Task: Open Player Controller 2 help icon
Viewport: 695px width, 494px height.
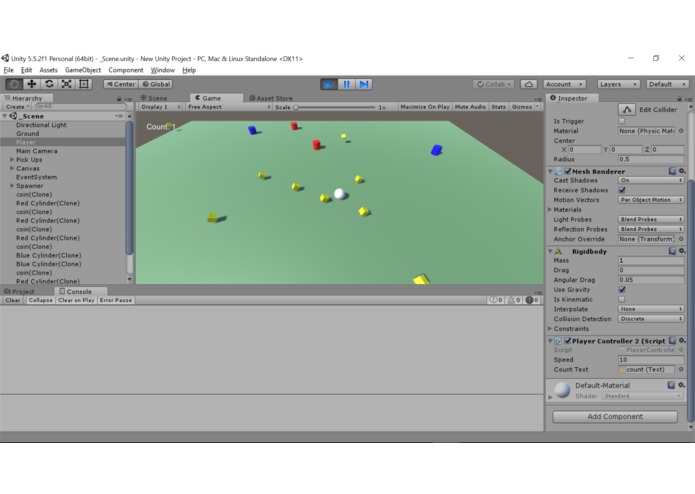Action: (672, 341)
